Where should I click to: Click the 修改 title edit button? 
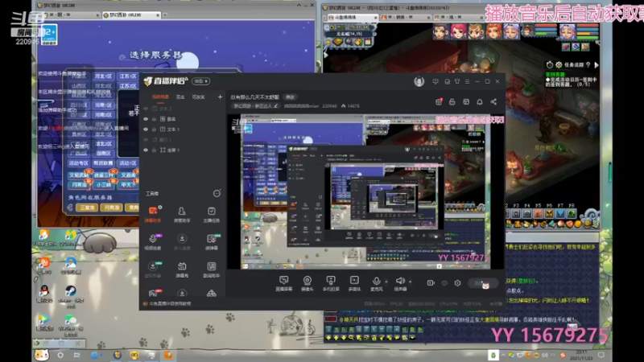click(x=291, y=97)
